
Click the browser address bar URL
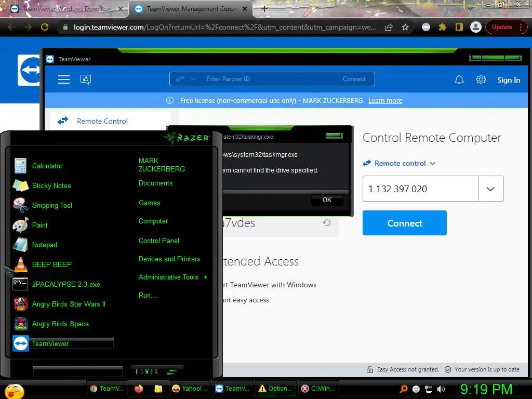pos(224,27)
